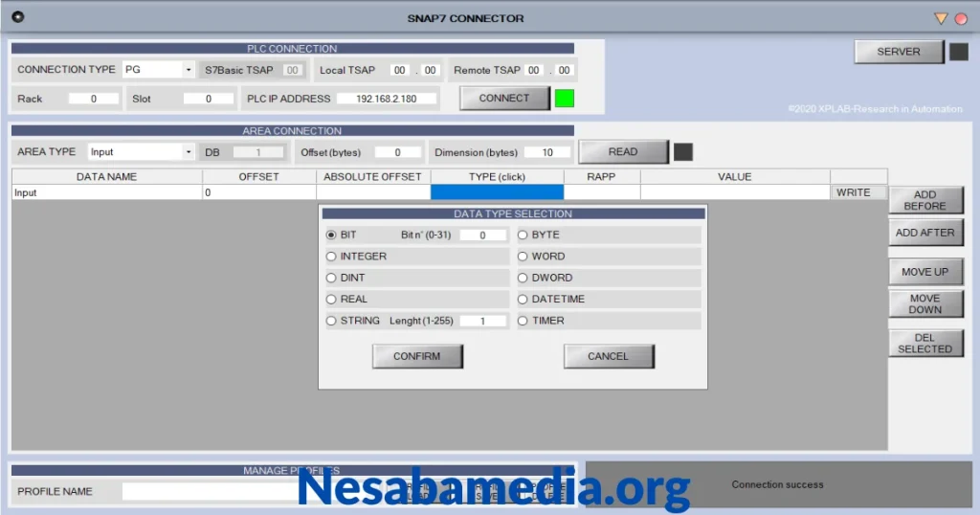Click the 'Input' data name cell
The width and height of the screenshot is (980, 515).
(x=107, y=192)
